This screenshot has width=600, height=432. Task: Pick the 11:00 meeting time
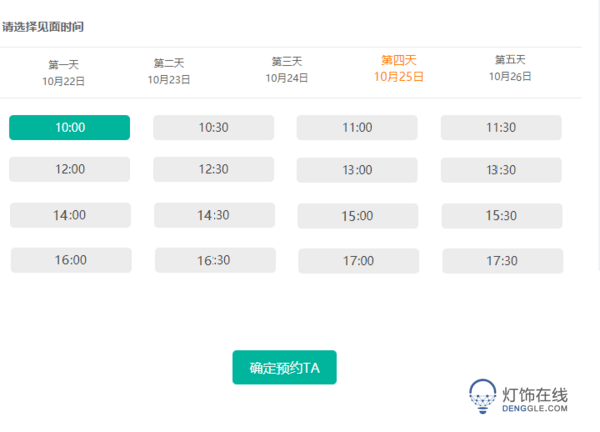pos(357,127)
